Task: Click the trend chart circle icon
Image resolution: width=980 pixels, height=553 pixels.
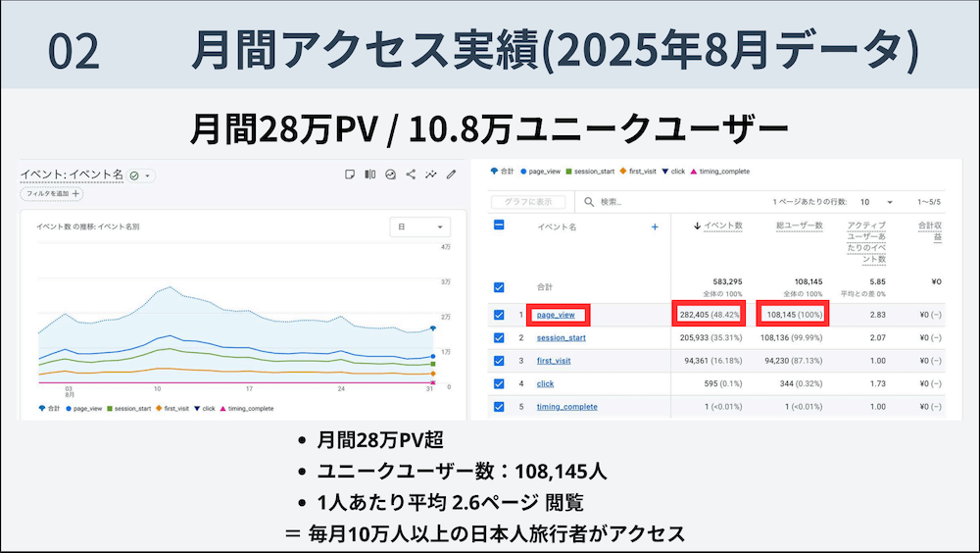Action: 390,175
